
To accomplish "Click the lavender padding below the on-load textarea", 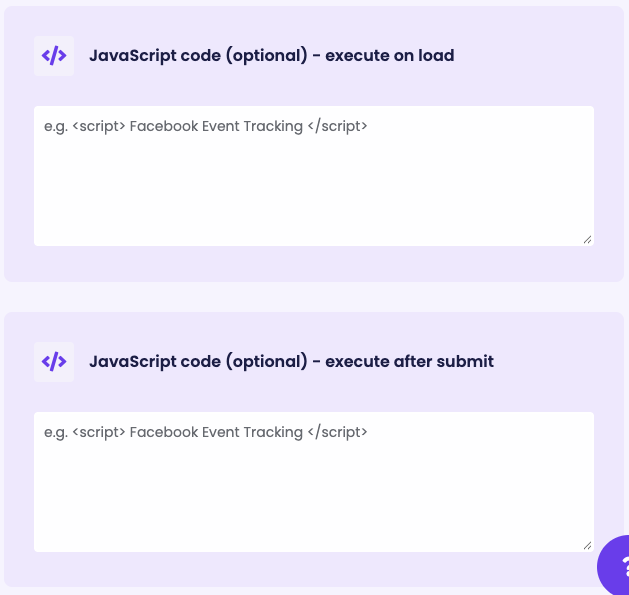I will (314, 264).
